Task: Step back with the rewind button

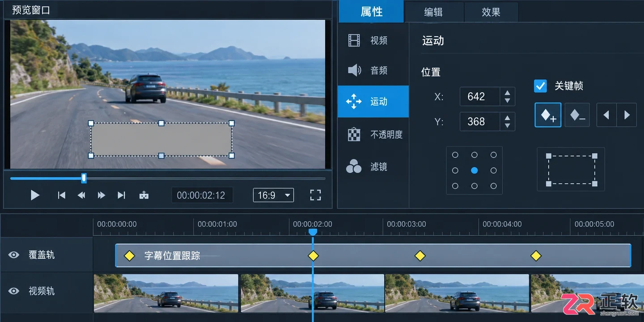Action: click(81, 195)
